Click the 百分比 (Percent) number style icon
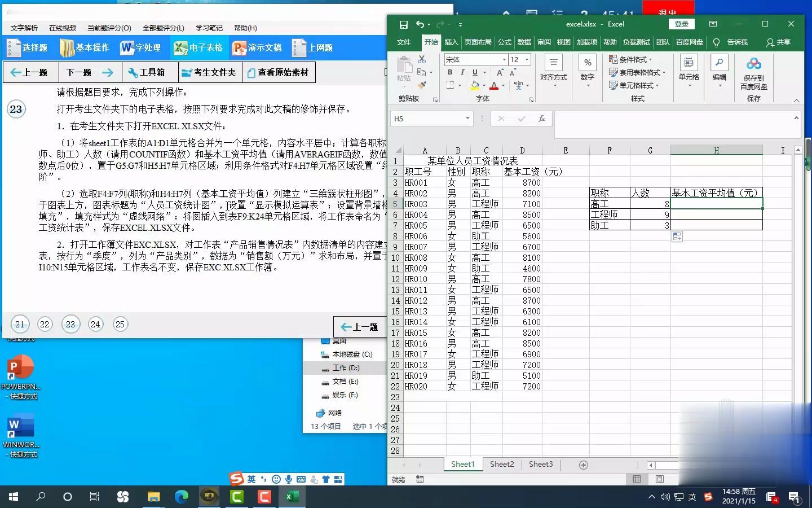 tap(587, 61)
